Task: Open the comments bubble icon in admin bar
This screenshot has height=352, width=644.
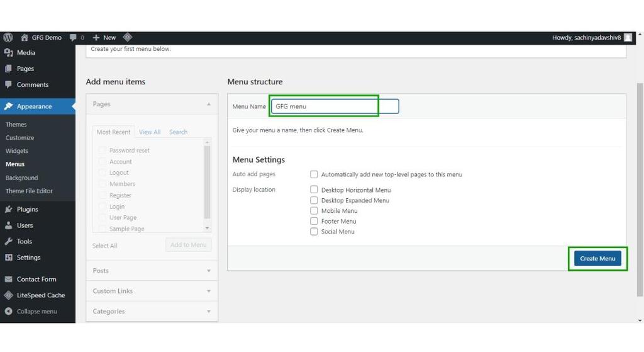Action: pos(74,38)
